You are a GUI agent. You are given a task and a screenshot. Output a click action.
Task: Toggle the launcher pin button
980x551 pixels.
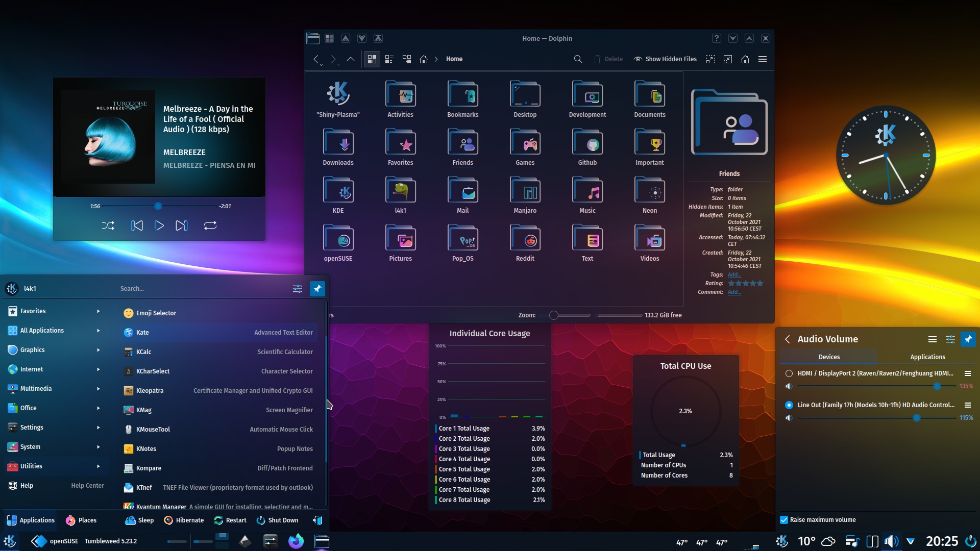click(x=317, y=289)
